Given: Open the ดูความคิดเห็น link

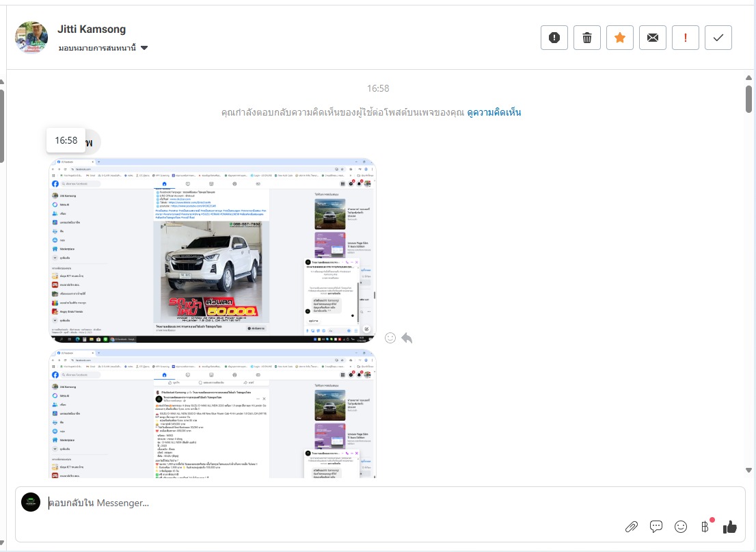Looking at the screenshot, I should [494, 112].
